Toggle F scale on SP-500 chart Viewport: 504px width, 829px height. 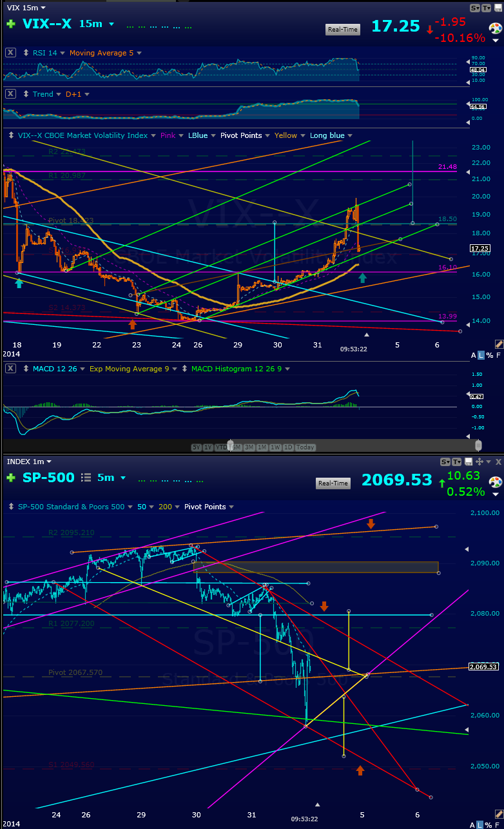498,824
